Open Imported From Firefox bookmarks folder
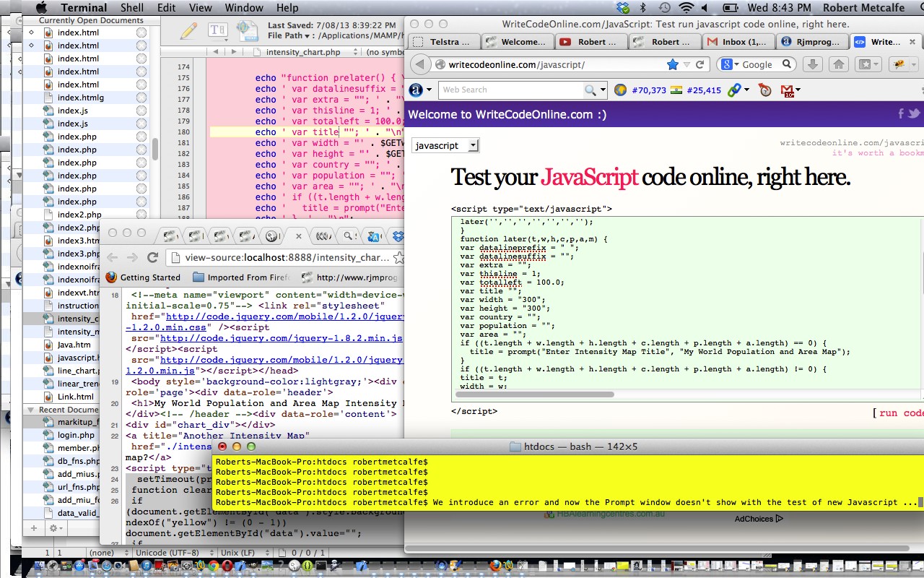 pyautogui.click(x=243, y=277)
